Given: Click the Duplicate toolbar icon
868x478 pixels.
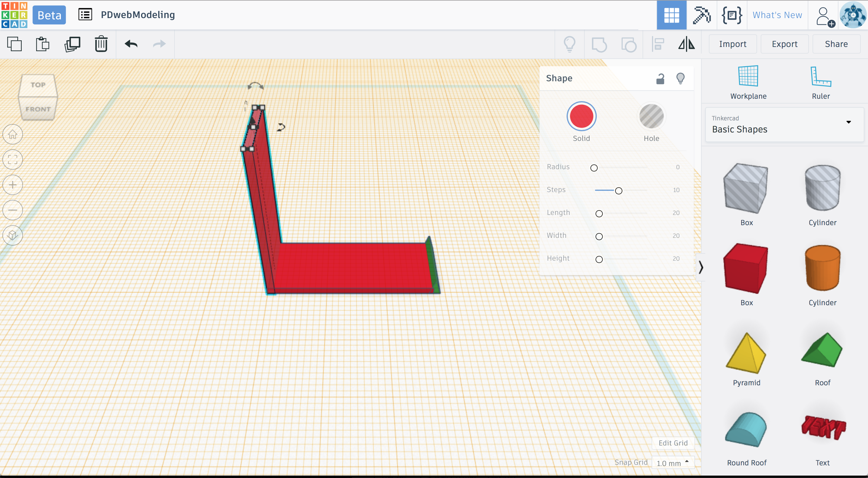Looking at the screenshot, I should click(72, 44).
